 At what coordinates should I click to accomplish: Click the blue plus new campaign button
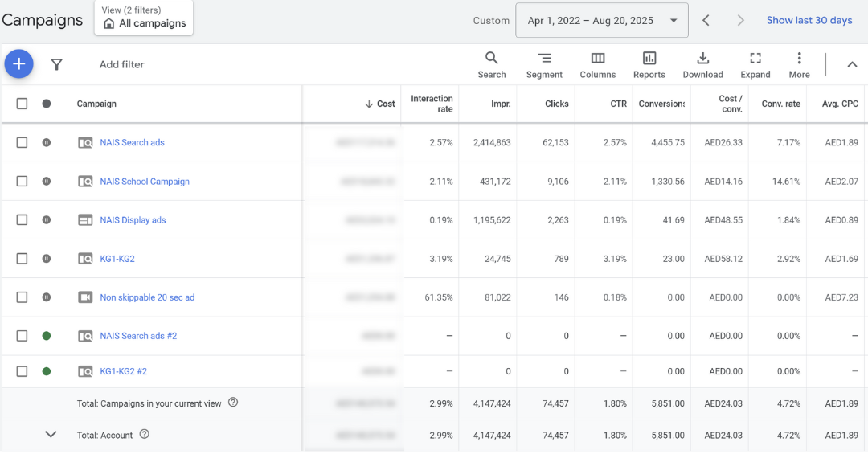click(x=19, y=64)
